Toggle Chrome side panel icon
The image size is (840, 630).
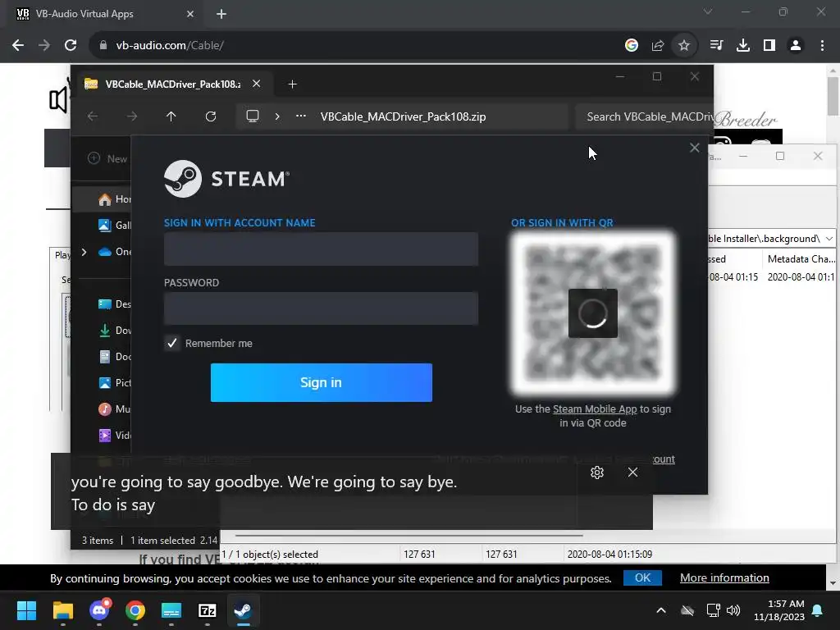point(769,46)
